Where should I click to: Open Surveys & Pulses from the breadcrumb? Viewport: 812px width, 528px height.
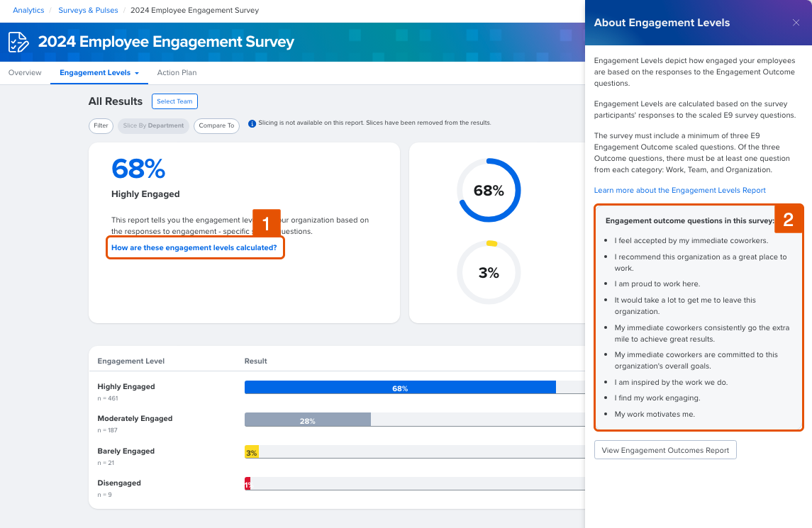(x=88, y=10)
